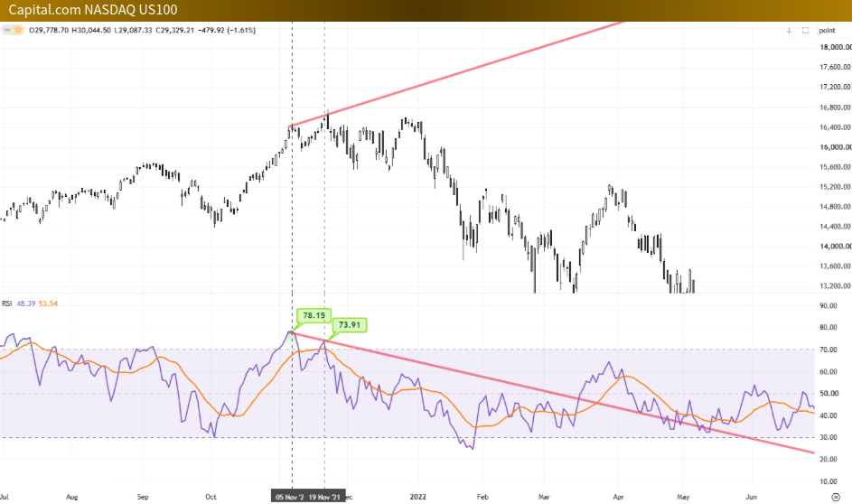Click the 13,200.00 price axis label

836,285
